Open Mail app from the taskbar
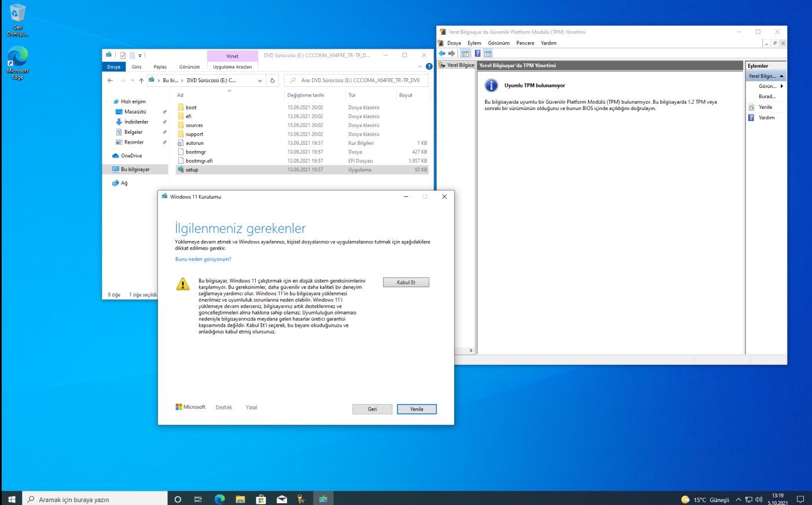 pos(282,499)
